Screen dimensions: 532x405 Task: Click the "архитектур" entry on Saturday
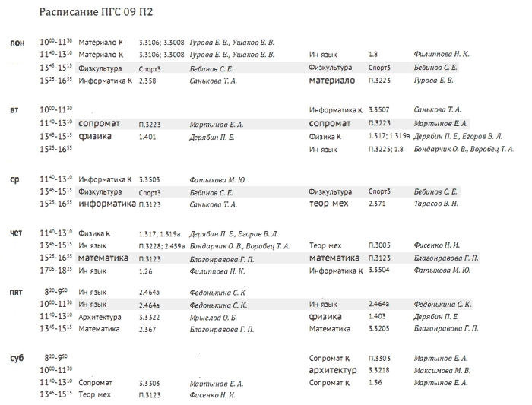(334, 370)
